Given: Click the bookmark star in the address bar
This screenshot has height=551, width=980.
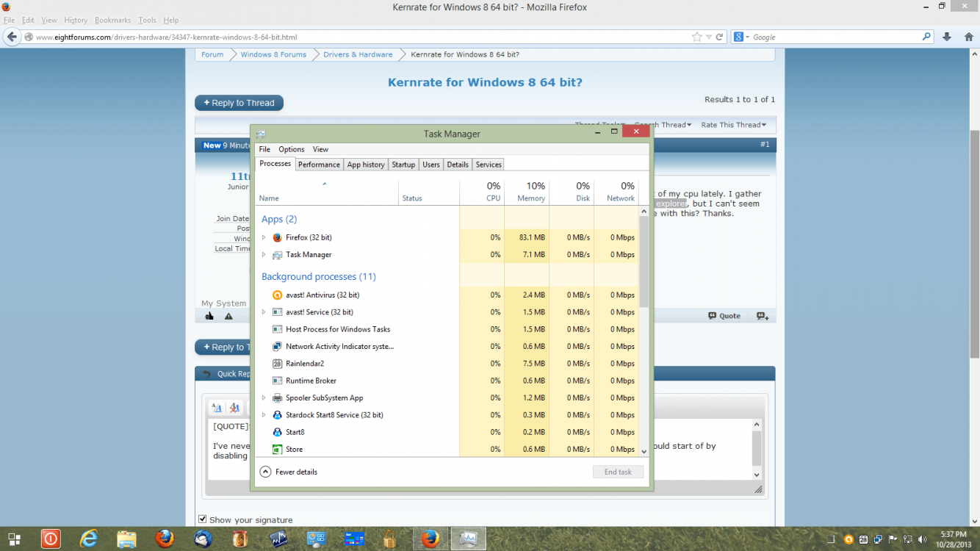Looking at the screenshot, I should (x=696, y=37).
